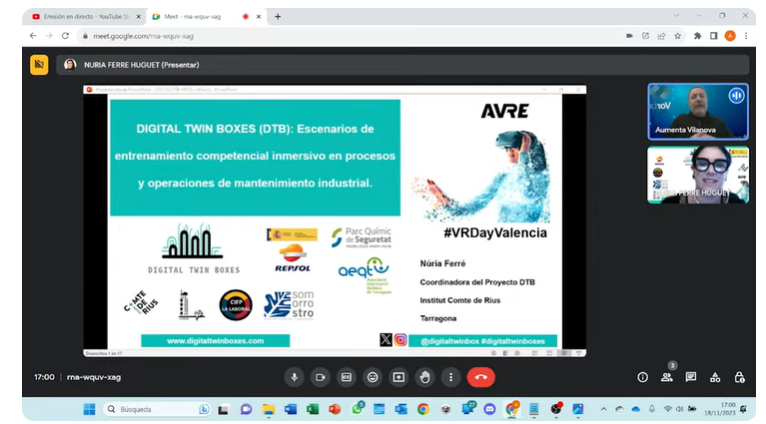Open a new browser tab

click(277, 17)
